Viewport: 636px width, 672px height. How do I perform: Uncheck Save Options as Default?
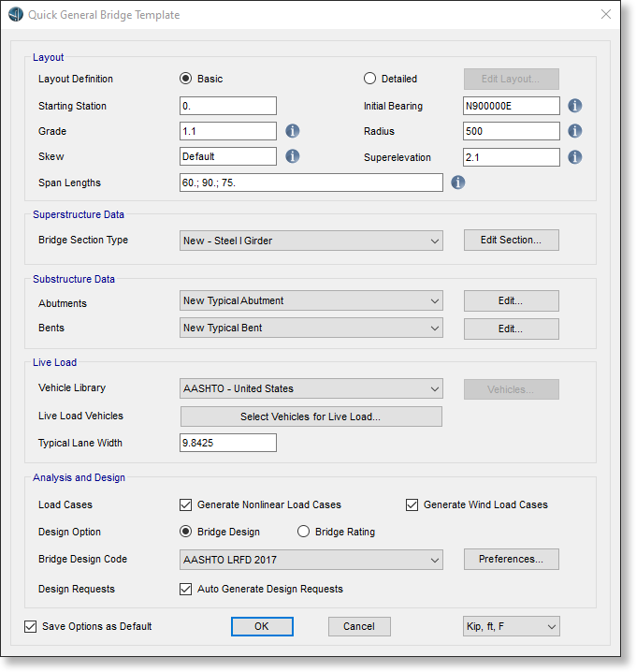(31, 626)
